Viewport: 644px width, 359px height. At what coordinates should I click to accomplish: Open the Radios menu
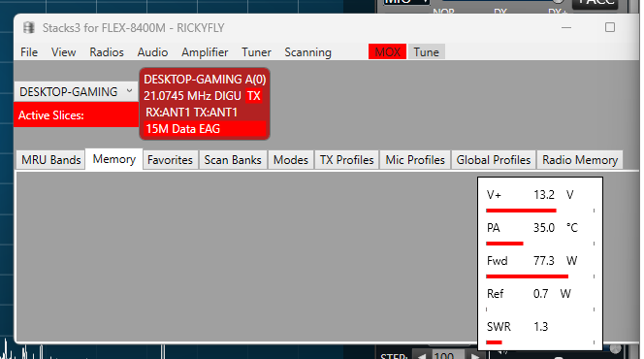107,52
